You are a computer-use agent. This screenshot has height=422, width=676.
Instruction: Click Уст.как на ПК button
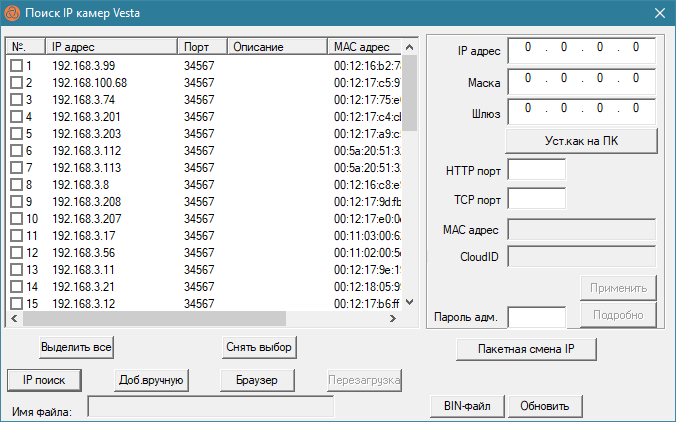point(581,141)
